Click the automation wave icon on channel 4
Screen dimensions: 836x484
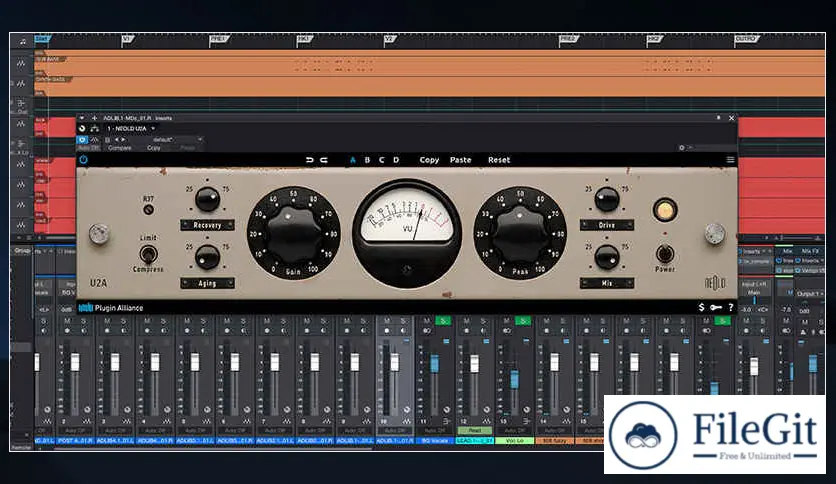tap(166, 421)
